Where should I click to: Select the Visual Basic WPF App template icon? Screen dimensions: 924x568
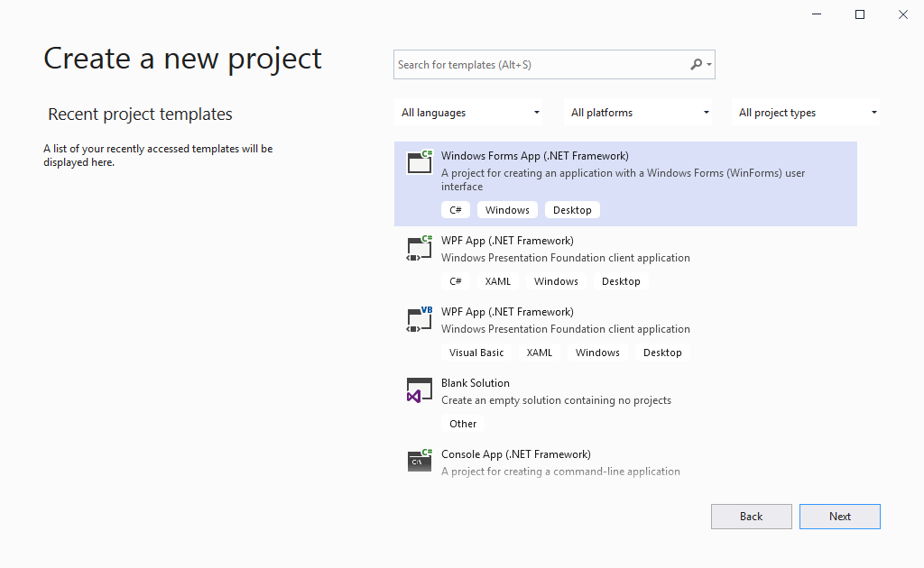(420, 318)
